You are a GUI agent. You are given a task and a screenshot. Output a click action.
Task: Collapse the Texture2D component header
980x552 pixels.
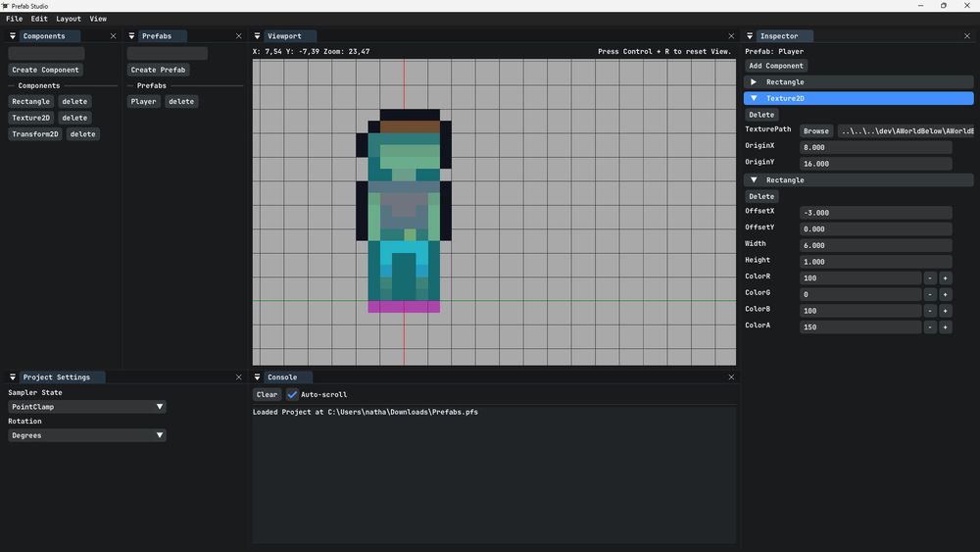tap(858, 98)
